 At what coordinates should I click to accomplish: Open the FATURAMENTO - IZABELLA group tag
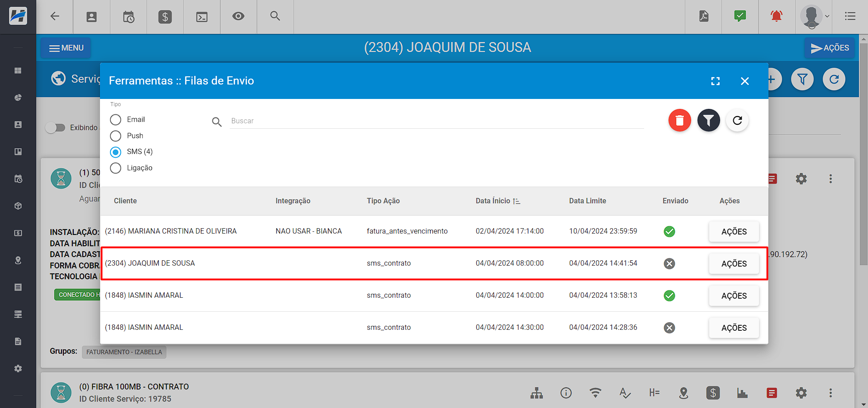(x=124, y=352)
